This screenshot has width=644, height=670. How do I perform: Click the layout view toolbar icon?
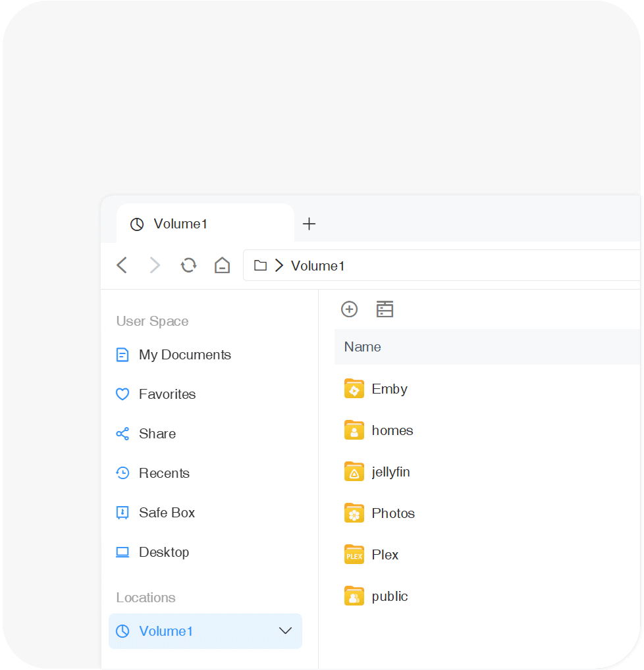[385, 309]
